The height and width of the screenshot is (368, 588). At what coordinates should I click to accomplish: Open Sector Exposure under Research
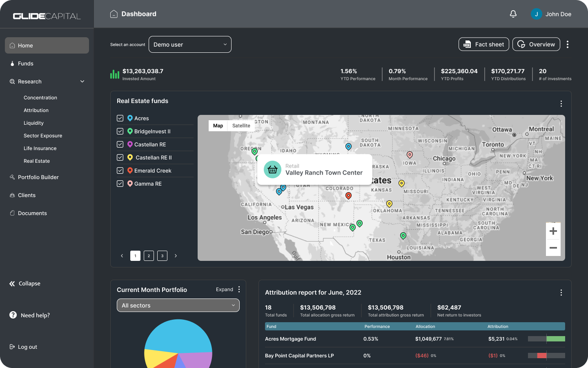coord(43,135)
